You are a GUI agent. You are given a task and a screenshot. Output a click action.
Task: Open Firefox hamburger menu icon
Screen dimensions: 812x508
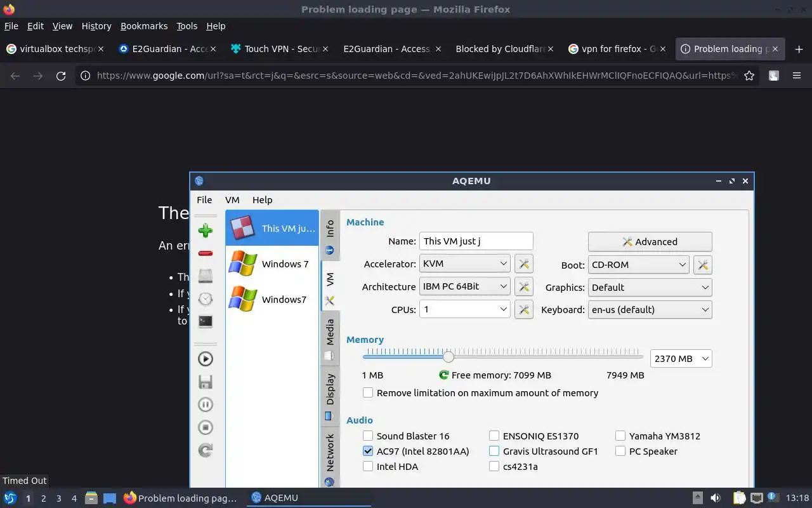click(797, 76)
